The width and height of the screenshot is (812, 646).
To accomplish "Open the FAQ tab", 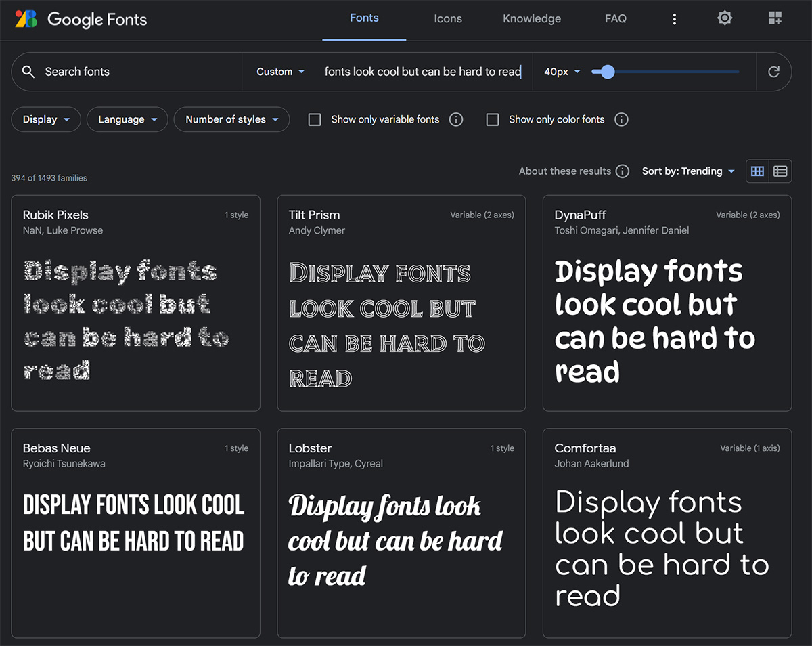I will (616, 19).
